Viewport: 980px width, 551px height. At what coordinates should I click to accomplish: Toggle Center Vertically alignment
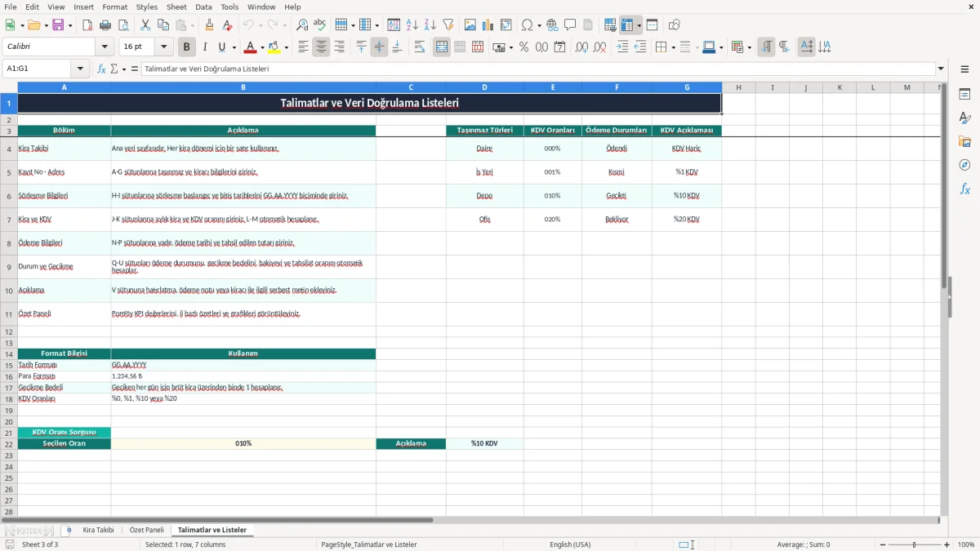(379, 47)
